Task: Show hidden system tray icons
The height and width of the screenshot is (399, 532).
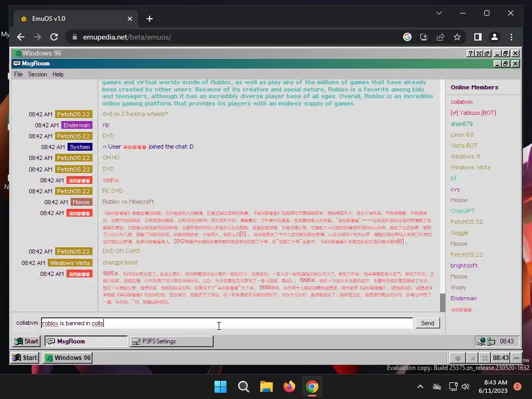Action: pyautogui.click(x=420, y=387)
